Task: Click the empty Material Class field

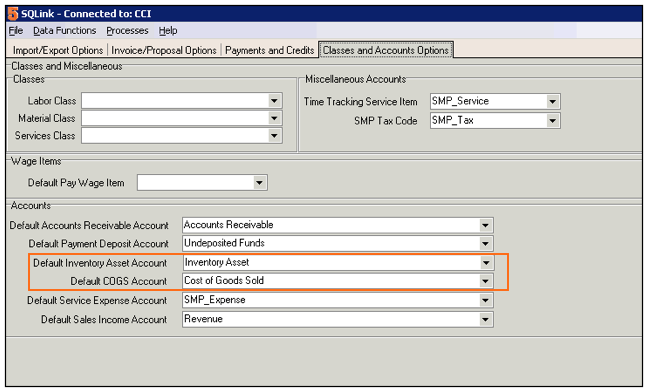Action: pos(182,118)
